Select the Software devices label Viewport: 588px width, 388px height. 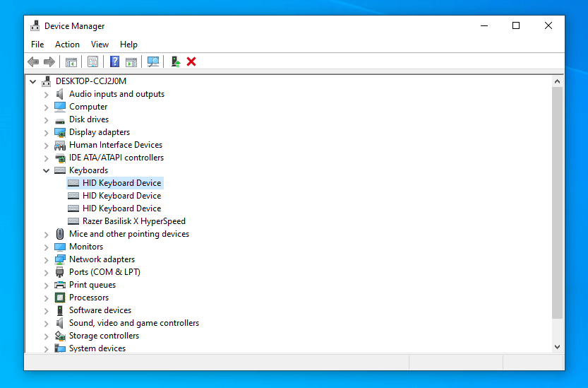(x=100, y=310)
